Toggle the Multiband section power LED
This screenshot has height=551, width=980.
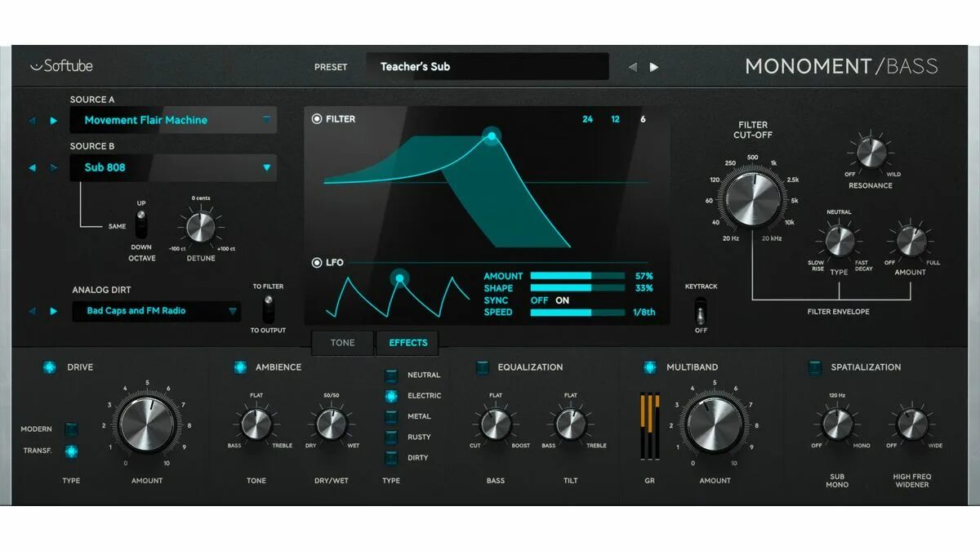(x=650, y=367)
